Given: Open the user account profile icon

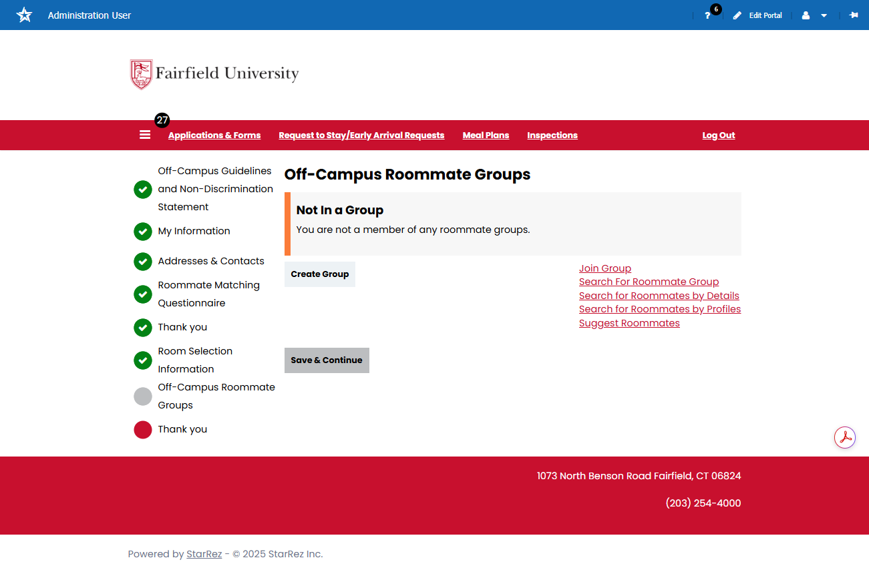Looking at the screenshot, I should pos(806,15).
